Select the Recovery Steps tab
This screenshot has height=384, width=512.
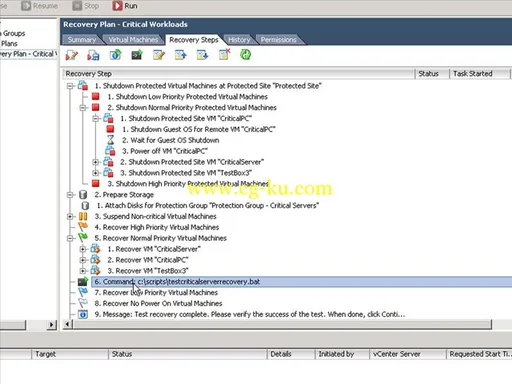pos(194,40)
